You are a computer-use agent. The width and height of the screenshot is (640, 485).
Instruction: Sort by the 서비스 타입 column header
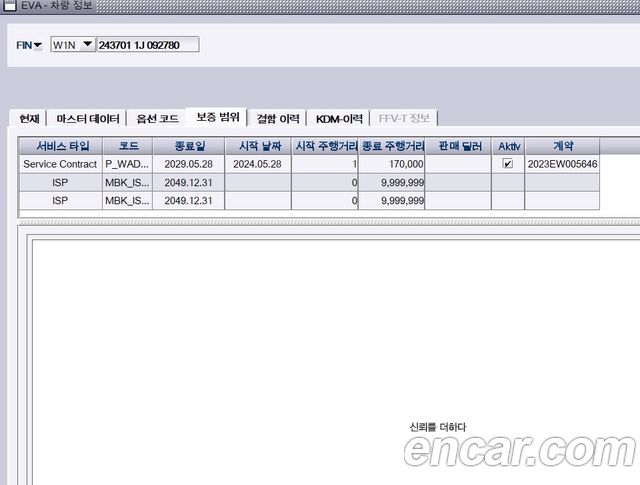[62, 146]
